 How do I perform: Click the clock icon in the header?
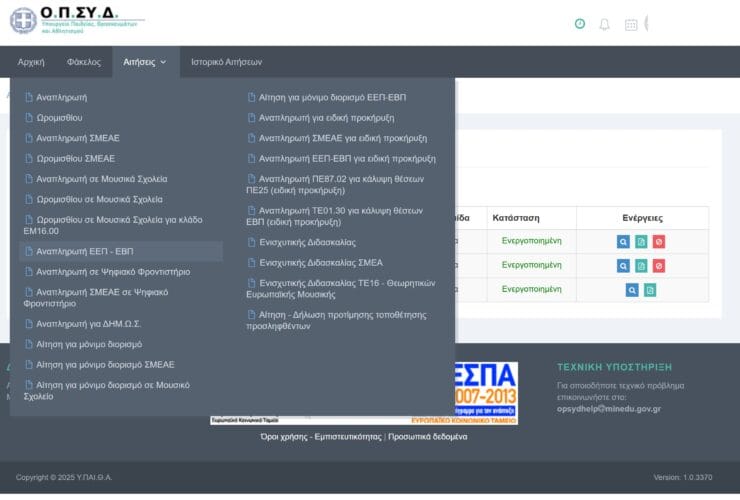(x=580, y=24)
